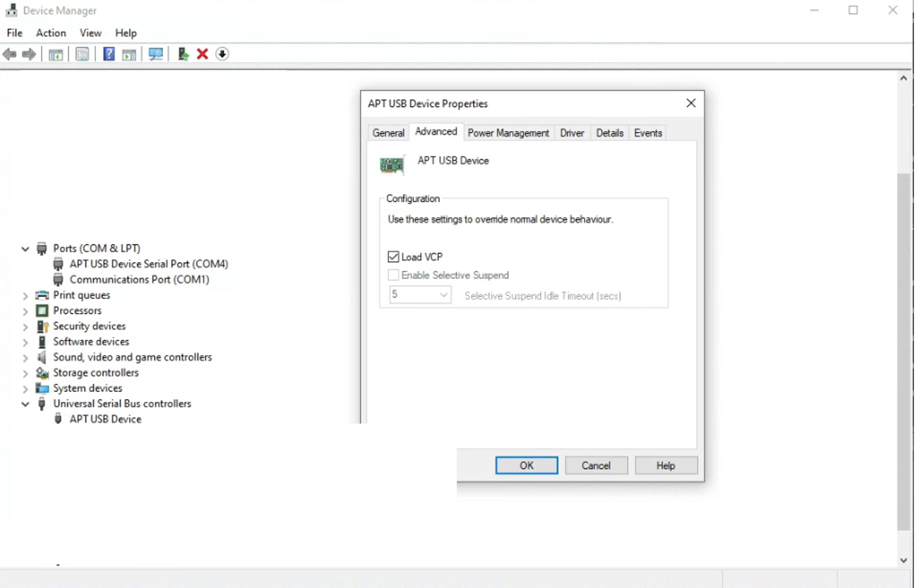Click the OK button in the dialog
Viewport: 915px width, 588px height.
pos(526,466)
